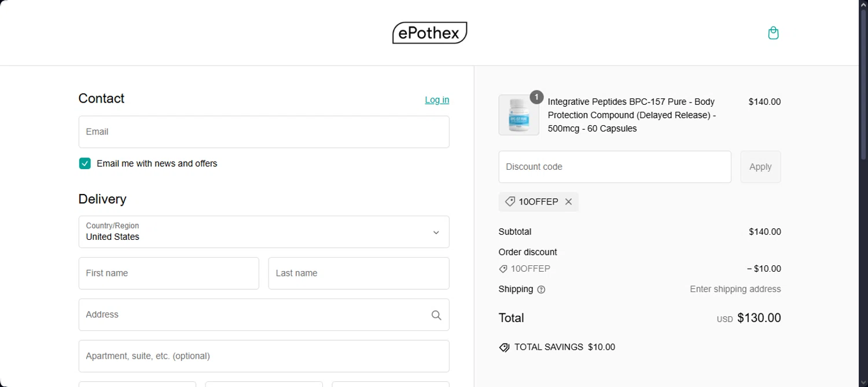Image resolution: width=868 pixels, height=387 pixels.
Task: Click the Enter shipping address text
Action: (735, 289)
